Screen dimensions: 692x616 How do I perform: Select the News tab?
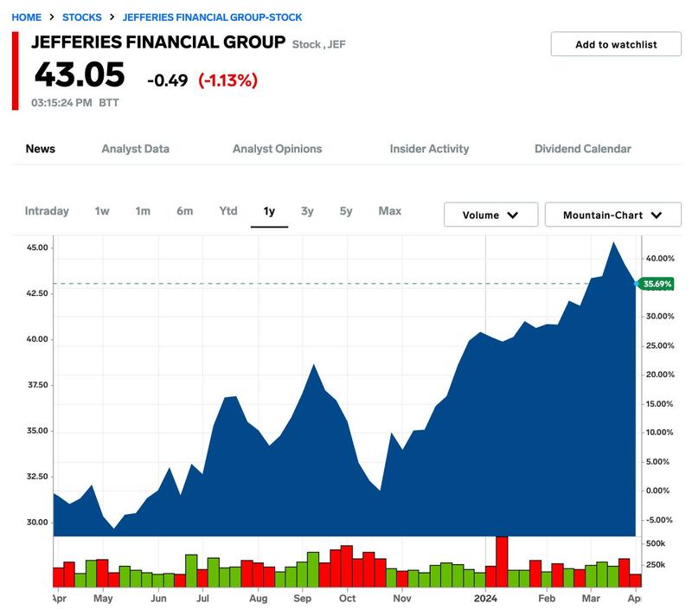[x=40, y=149]
